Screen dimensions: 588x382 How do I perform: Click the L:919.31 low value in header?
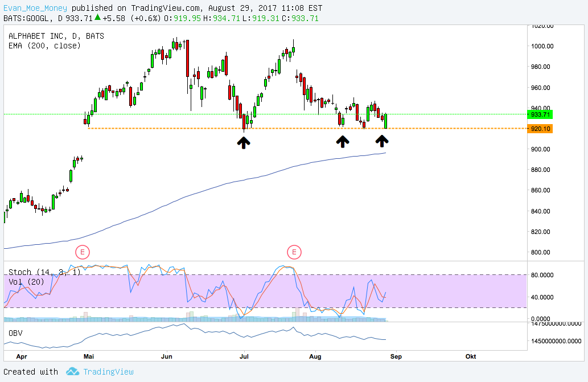pos(261,18)
